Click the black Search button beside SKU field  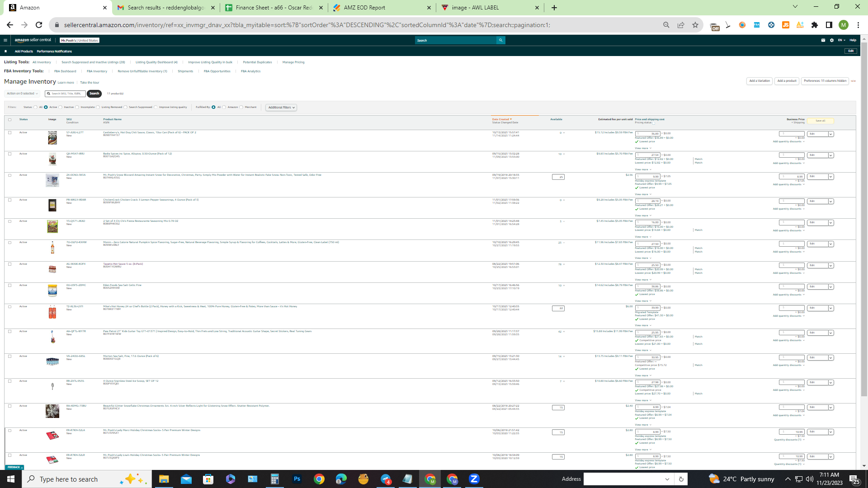click(94, 94)
